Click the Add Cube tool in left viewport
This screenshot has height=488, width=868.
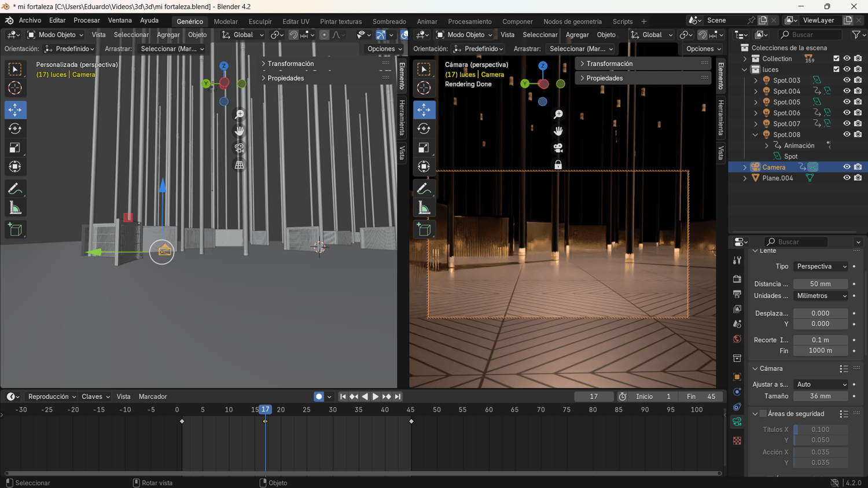click(x=15, y=230)
